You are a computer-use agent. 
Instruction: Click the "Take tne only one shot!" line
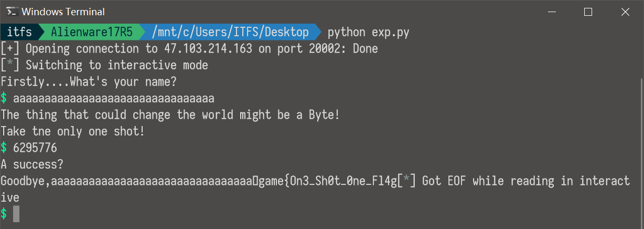72,131
